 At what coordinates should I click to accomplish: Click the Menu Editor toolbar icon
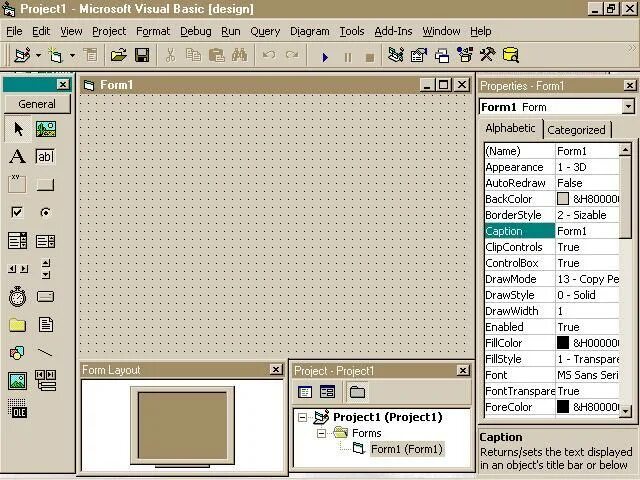pyautogui.click(x=90, y=55)
